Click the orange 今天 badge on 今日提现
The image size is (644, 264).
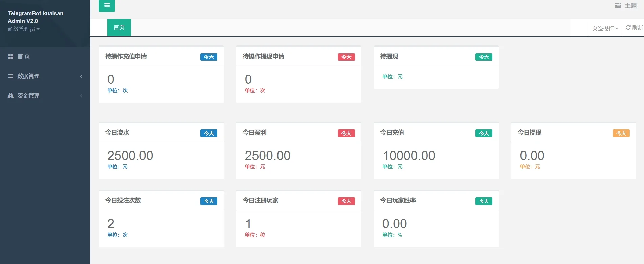[621, 134]
